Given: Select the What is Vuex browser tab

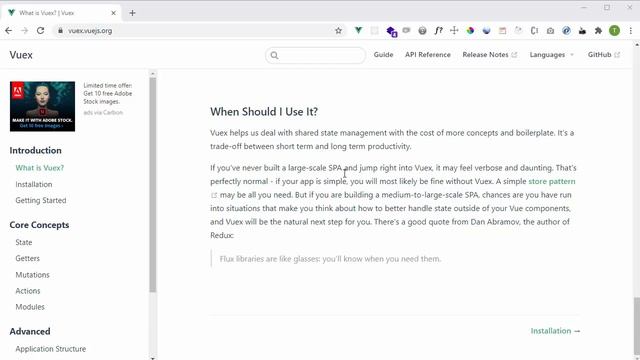Looking at the screenshot, I should tap(61, 13).
